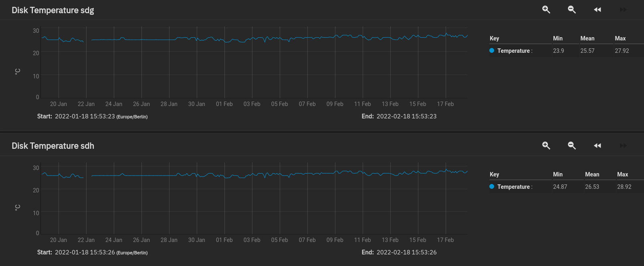Select the Temperature legend label in sdg

click(513, 51)
